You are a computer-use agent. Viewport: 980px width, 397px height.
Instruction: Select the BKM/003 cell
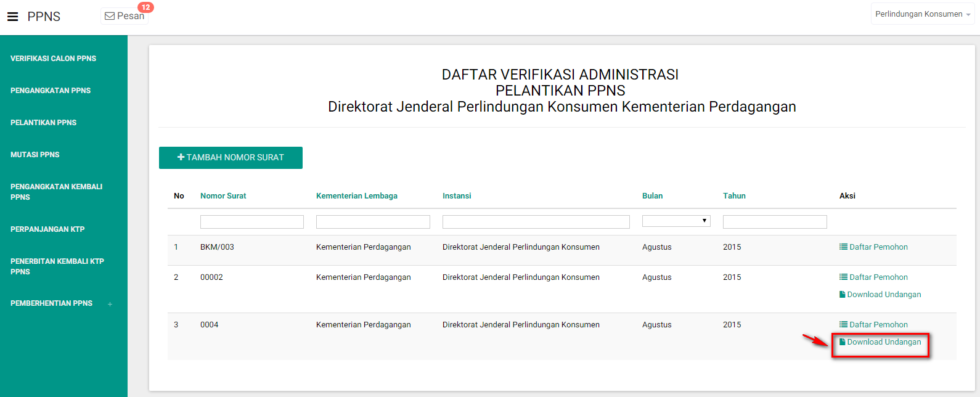click(x=217, y=247)
